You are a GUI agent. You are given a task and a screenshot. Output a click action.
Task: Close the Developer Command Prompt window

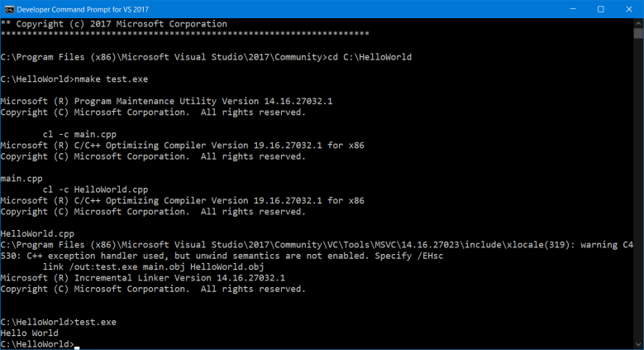point(629,9)
